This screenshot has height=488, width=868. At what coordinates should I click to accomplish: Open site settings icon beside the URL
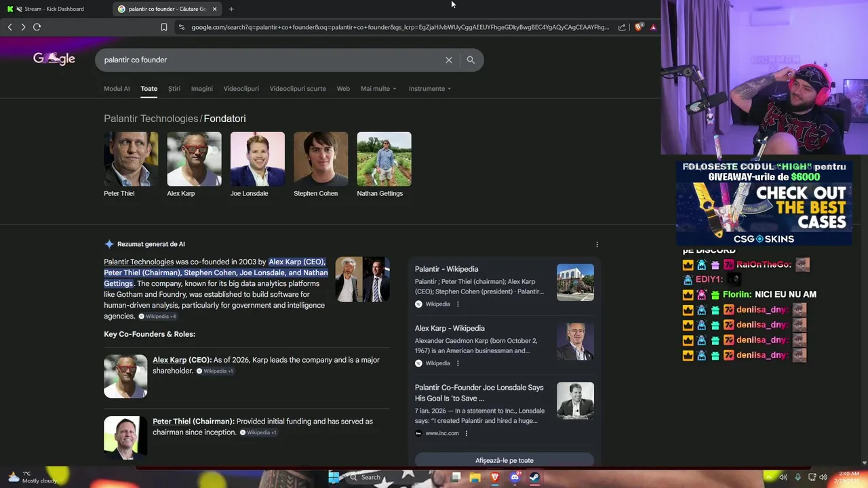[181, 27]
